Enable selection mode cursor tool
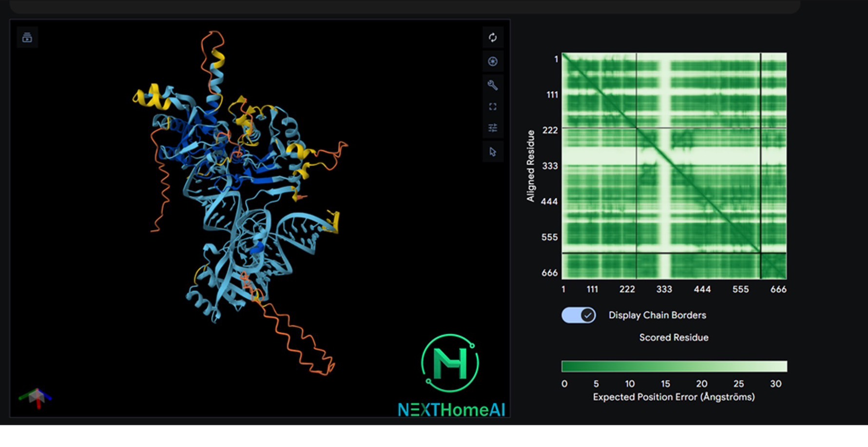Viewport: 868px width, 447px height. tap(493, 152)
